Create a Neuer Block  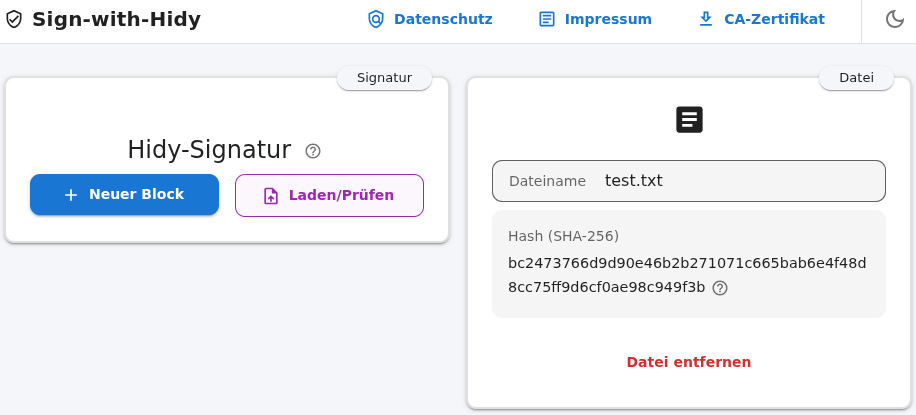pos(124,195)
